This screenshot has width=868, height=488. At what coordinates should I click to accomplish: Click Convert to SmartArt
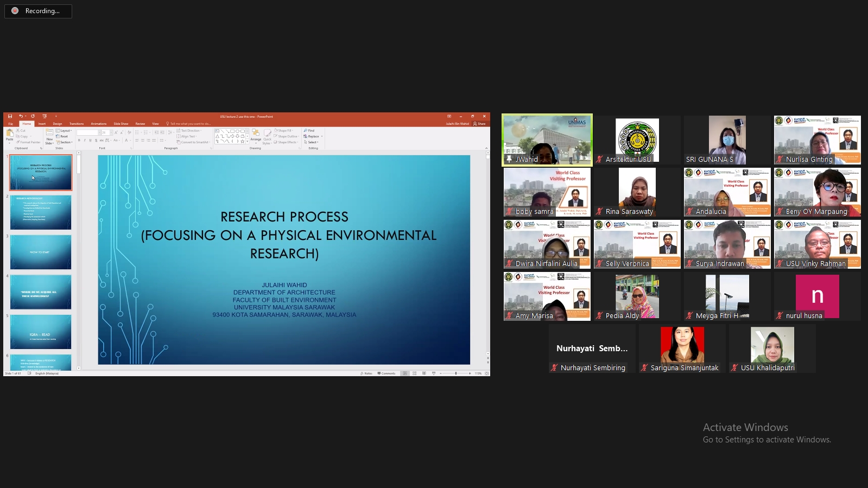click(194, 142)
